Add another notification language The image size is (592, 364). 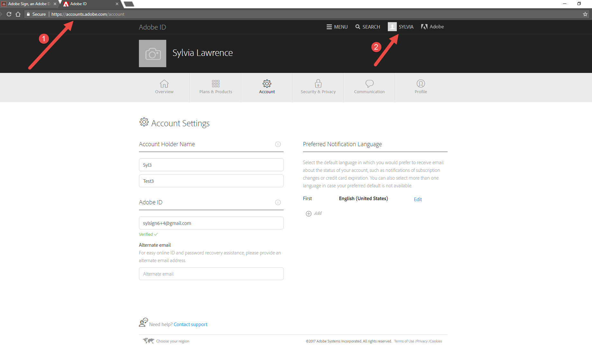314,213
